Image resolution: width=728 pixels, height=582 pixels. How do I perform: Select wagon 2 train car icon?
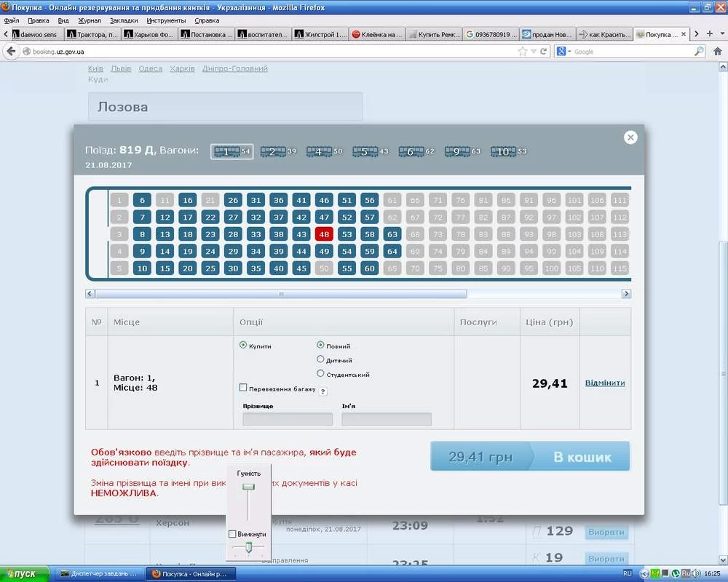click(x=272, y=151)
